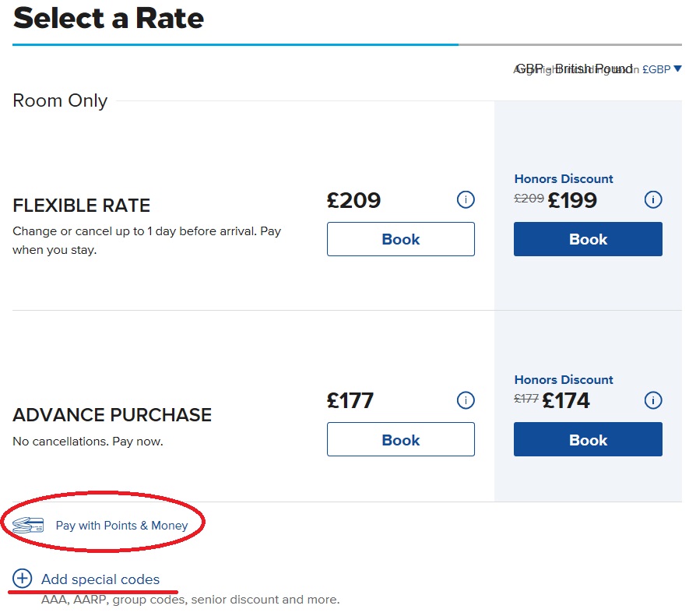This screenshot has width=696, height=616.
Task: Book the £199 Honors Discount flexible rate
Action: 588,239
